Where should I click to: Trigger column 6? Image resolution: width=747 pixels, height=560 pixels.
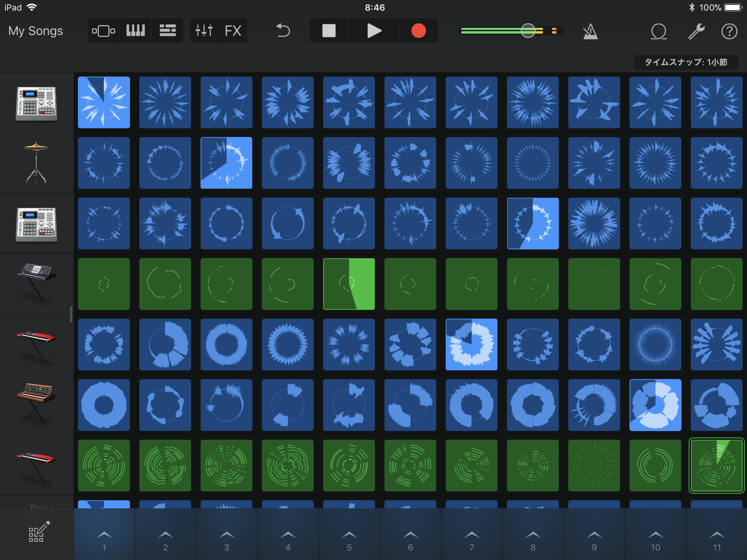411,534
